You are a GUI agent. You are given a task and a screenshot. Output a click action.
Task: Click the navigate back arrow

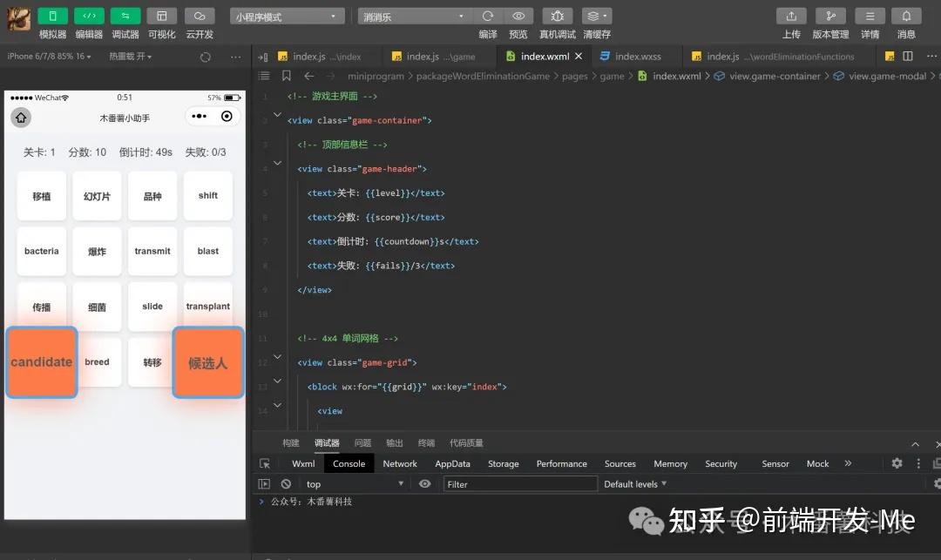(x=309, y=76)
